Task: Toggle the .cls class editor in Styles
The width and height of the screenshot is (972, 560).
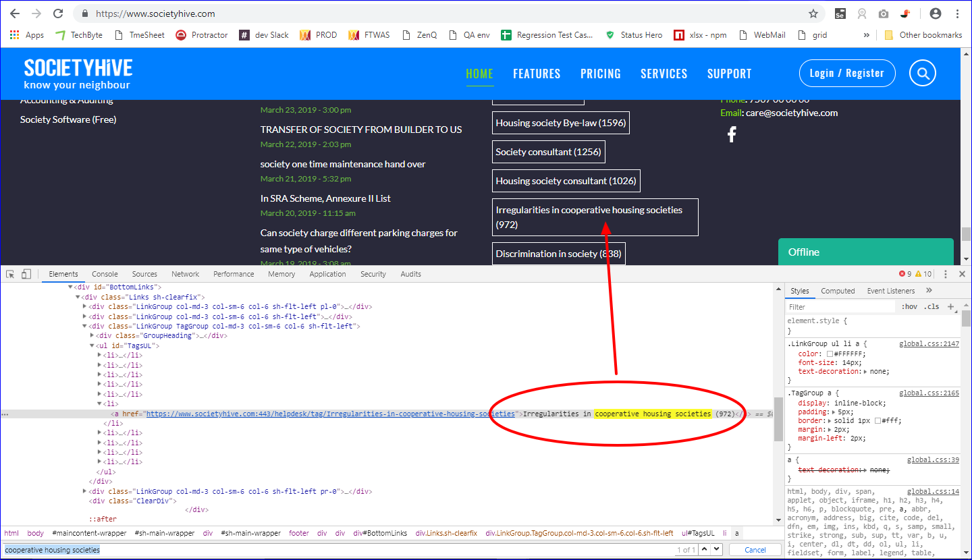Action: tap(932, 306)
